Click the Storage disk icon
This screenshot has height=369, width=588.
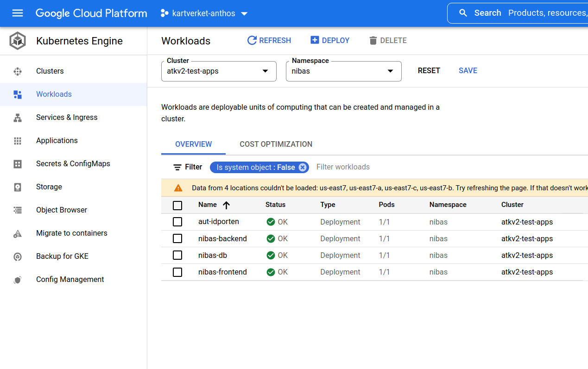coord(18,187)
